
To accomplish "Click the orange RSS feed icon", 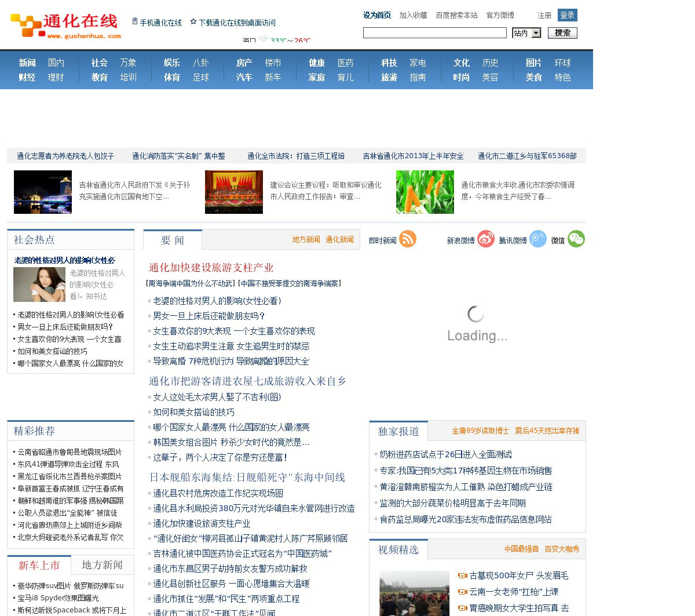I will click(x=408, y=239).
